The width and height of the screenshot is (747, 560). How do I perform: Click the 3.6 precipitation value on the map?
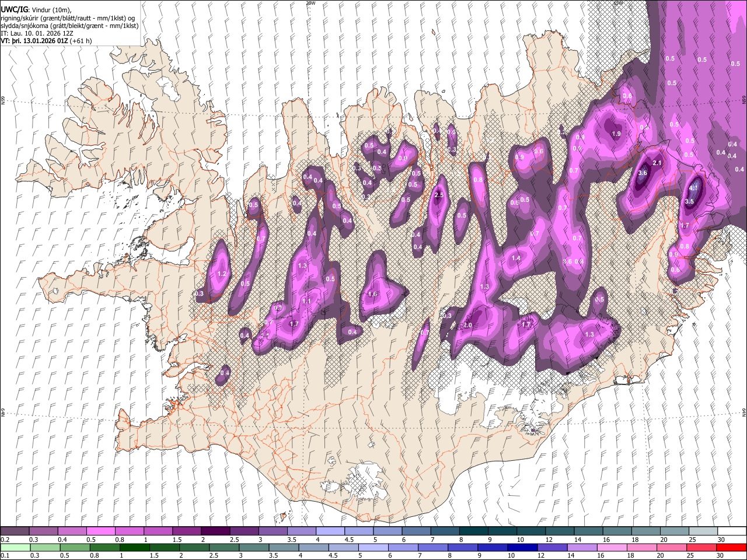[x=643, y=173]
